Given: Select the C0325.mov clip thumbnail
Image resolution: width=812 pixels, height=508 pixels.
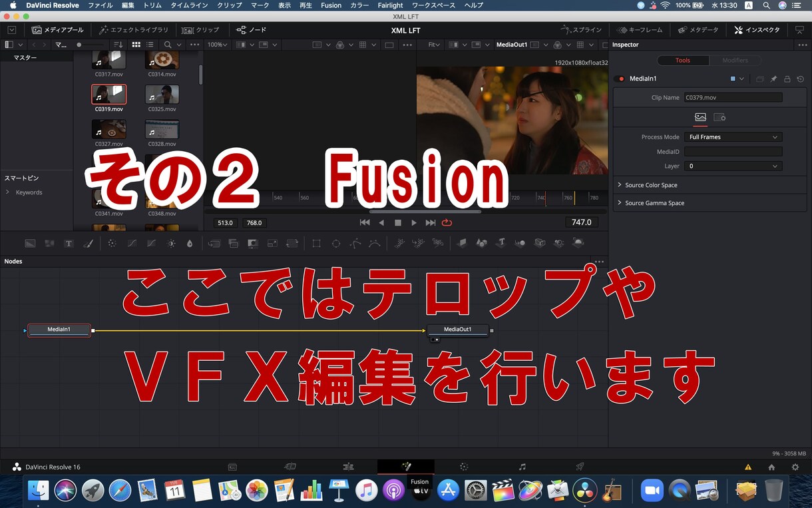Looking at the screenshot, I should pos(162,94).
